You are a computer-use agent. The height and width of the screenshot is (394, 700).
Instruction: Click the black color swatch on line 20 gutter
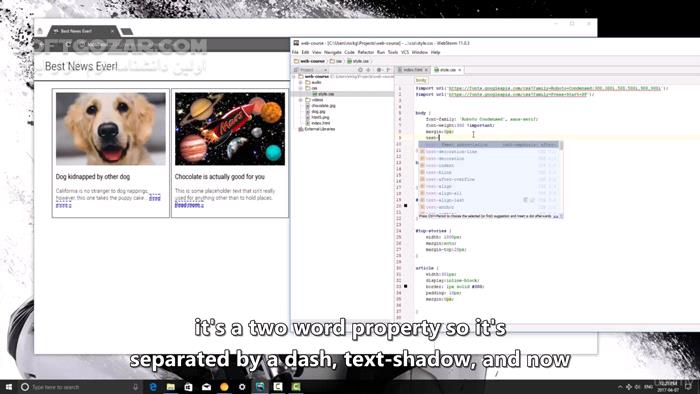coord(405,206)
